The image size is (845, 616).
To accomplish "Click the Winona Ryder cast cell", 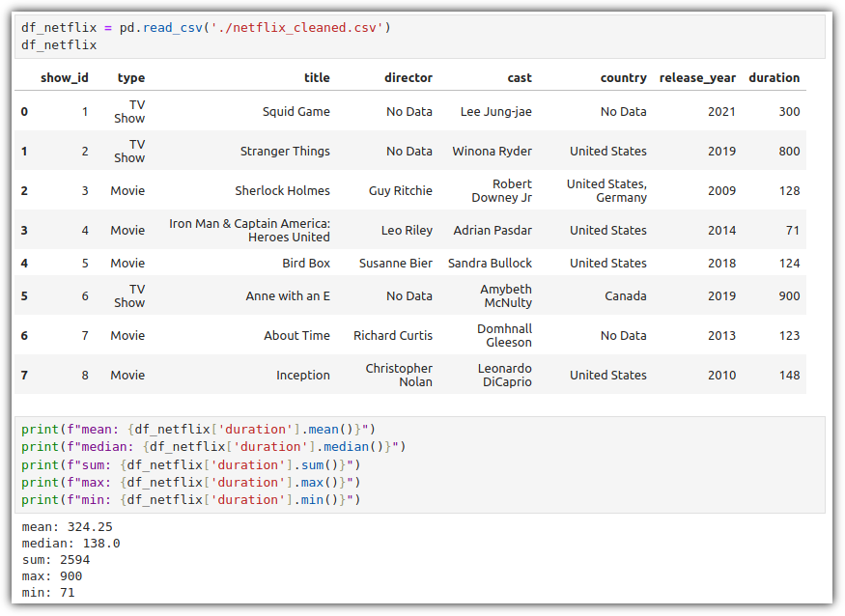I will point(492,151).
